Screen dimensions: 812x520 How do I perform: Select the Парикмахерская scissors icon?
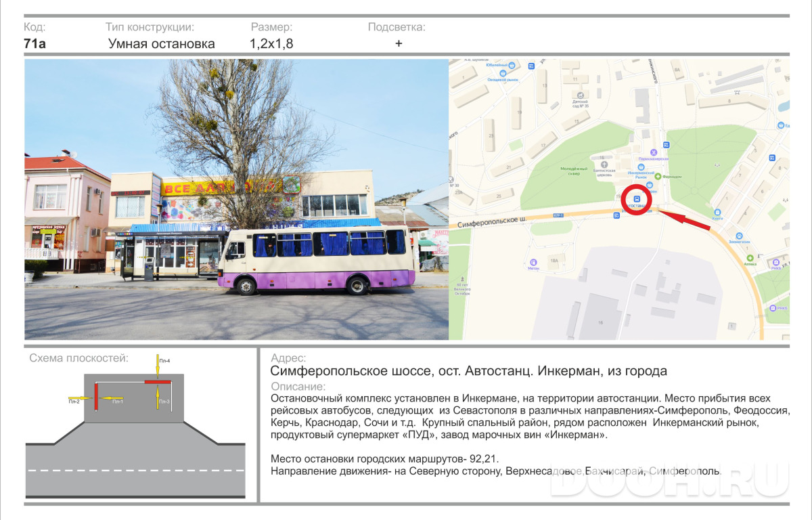pyautogui.click(x=653, y=152)
